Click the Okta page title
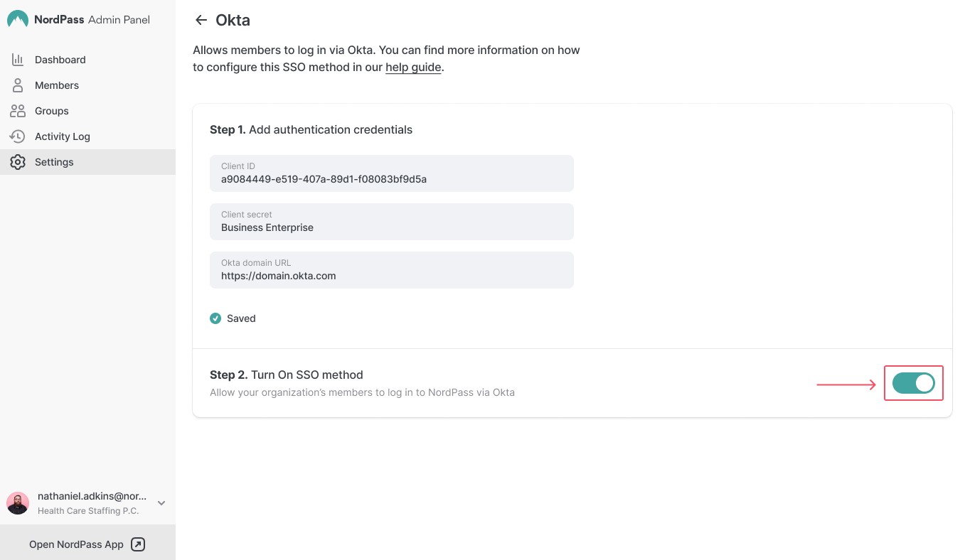Viewport: 965px width, 560px height. click(x=233, y=20)
